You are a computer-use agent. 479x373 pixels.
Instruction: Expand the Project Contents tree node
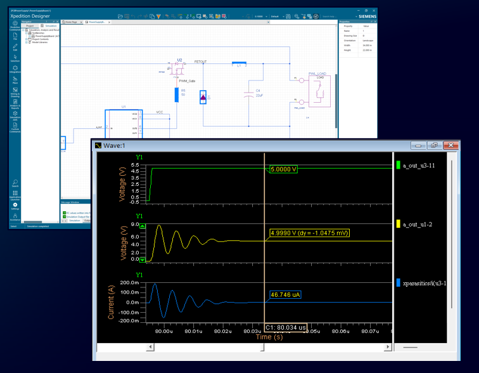coord(26,39)
